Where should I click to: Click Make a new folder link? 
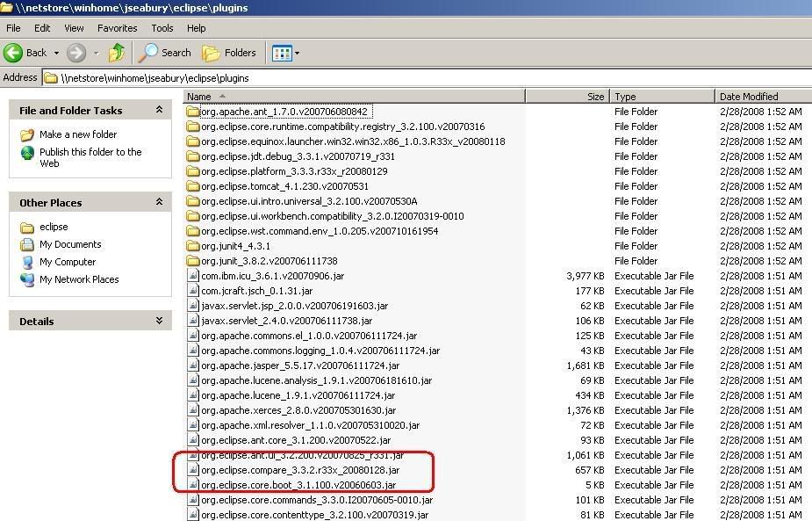(77, 134)
